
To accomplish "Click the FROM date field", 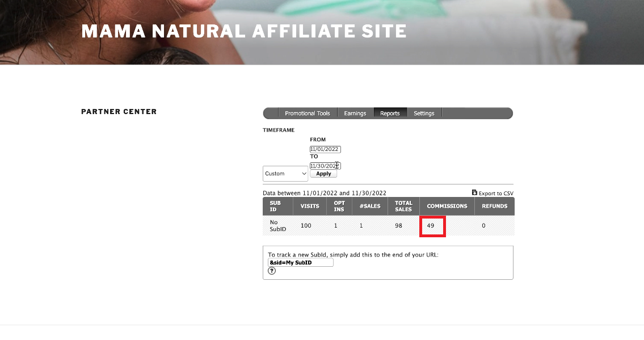I will (325, 149).
